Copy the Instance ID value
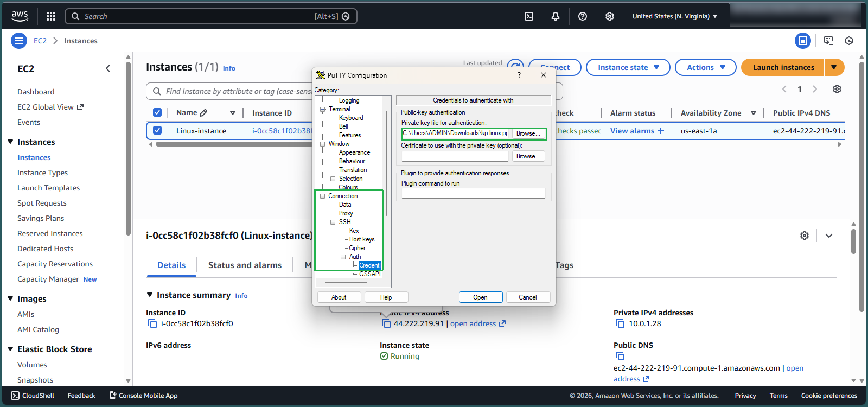This screenshot has height=407, width=868. 152,323
